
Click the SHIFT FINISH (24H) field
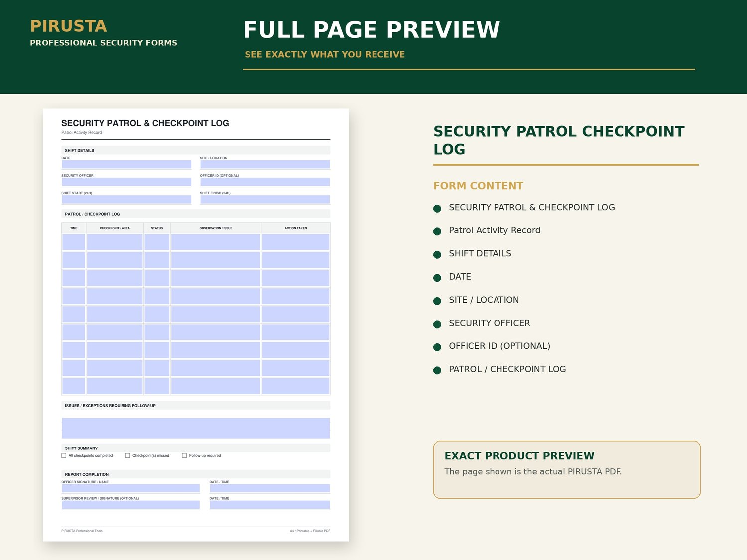click(265, 199)
